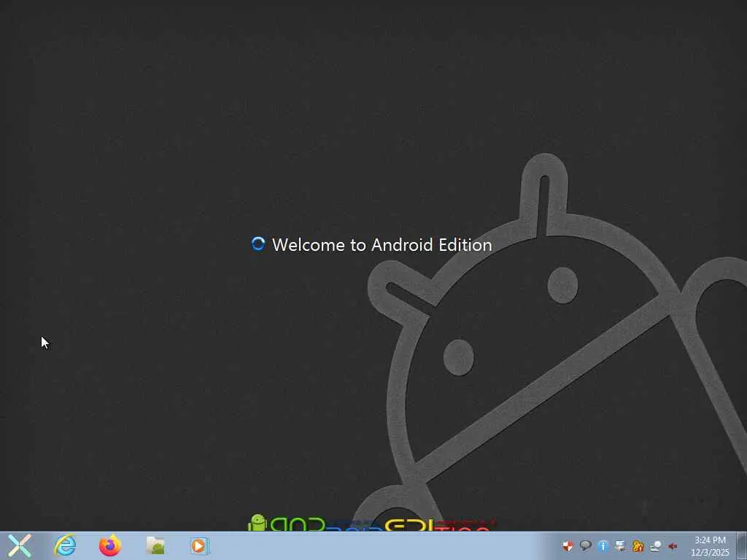Open the Start menu X-shaped button

click(x=20, y=545)
